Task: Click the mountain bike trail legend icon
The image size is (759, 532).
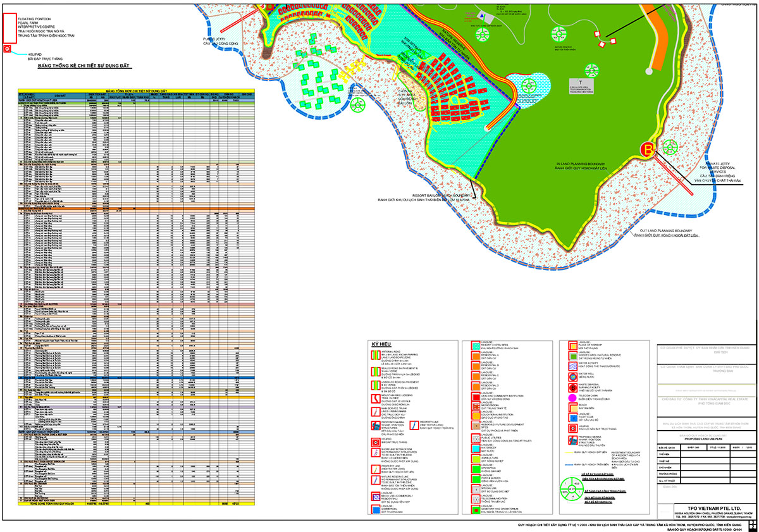Action: pos(377,397)
